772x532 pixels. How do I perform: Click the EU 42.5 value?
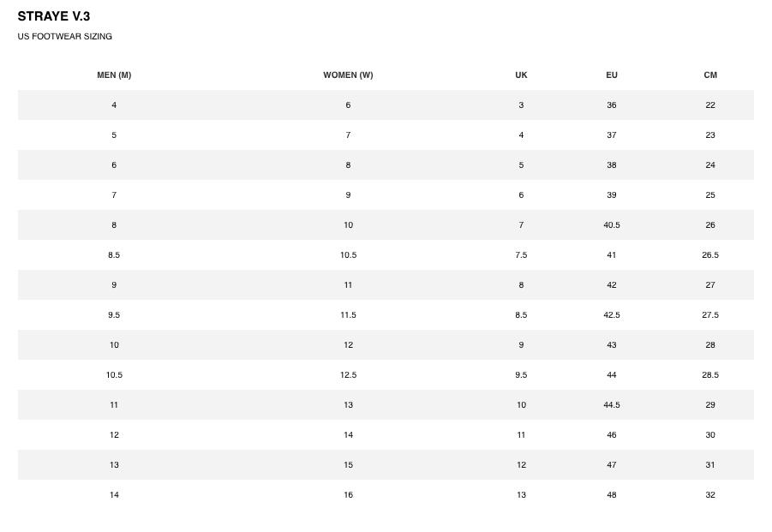tap(612, 315)
